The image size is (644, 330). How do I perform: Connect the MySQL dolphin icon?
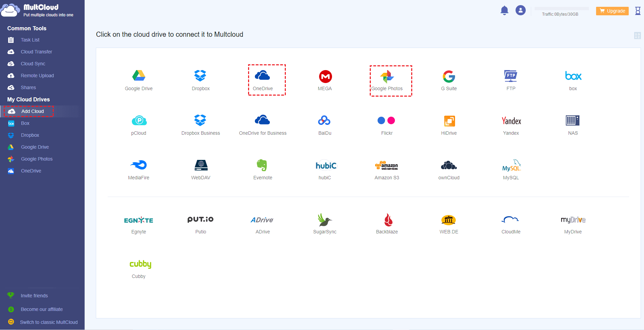[511, 165]
